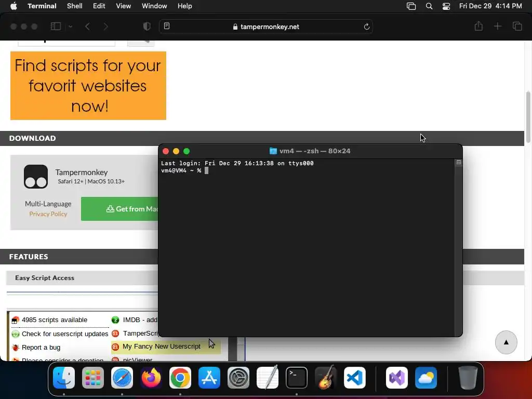This screenshot has height=399, width=532.
Task: Reload the page in Safari
Action: click(366, 26)
